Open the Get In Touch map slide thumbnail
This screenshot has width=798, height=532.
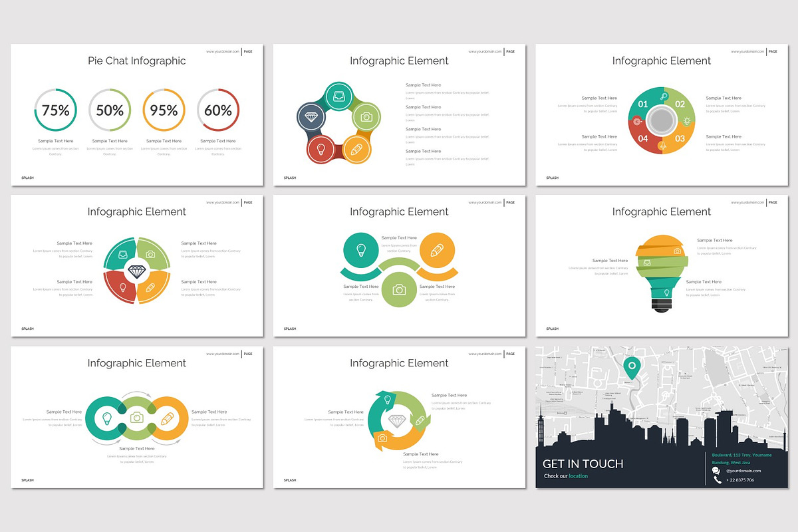(x=662, y=417)
